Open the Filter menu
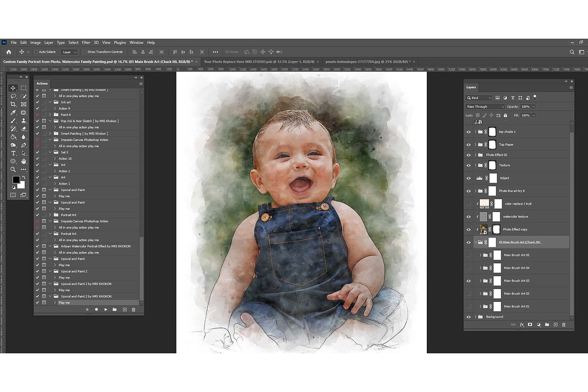 pyautogui.click(x=86, y=43)
